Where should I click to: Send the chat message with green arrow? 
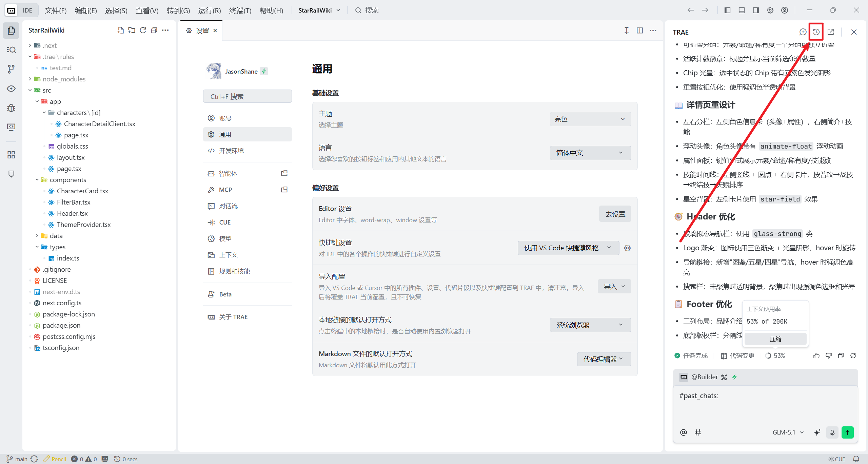point(848,432)
